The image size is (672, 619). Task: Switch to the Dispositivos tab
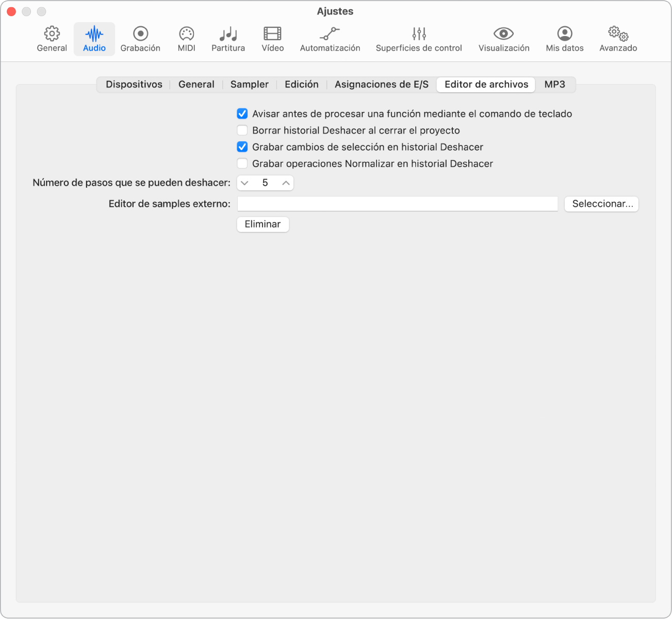134,85
